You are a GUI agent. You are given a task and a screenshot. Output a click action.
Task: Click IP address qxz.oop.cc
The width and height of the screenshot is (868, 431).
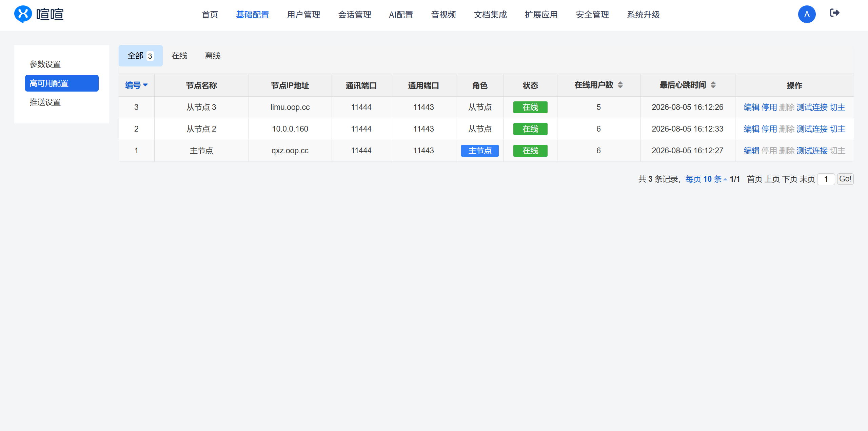tap(290, 151)
